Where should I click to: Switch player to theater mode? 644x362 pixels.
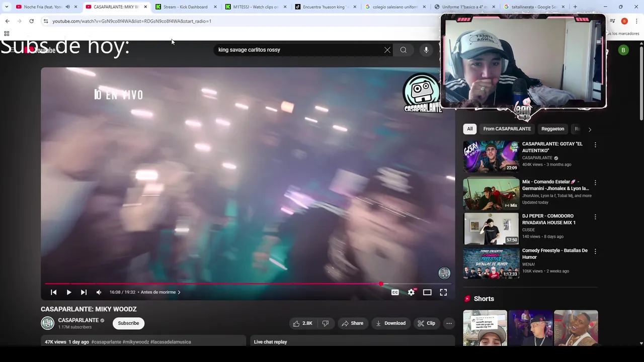pos(427,292)
